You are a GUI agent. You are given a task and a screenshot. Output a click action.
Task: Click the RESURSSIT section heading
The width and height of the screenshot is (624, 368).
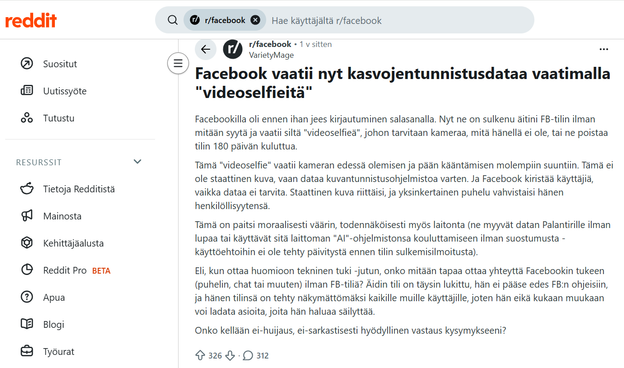(39, 162)
